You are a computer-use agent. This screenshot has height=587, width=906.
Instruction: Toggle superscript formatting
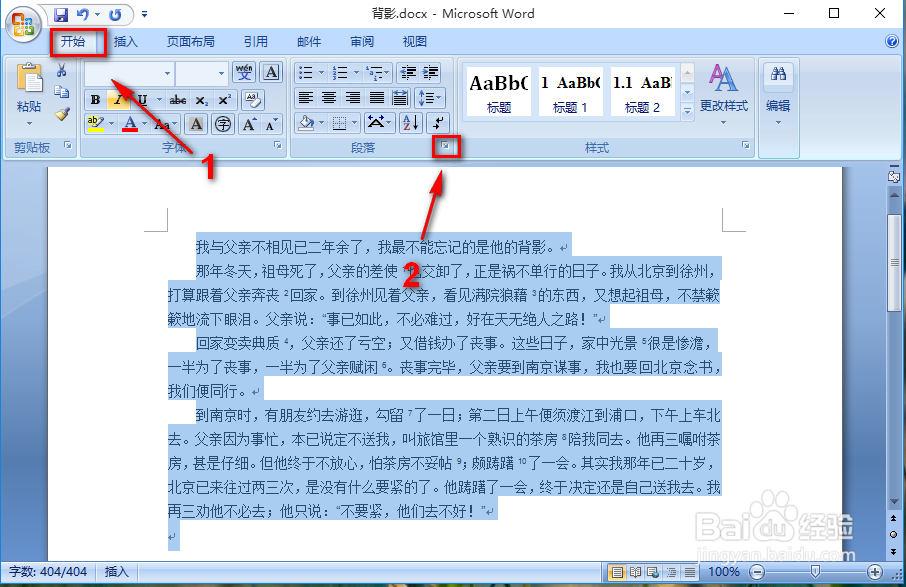[x=224, y=100]
